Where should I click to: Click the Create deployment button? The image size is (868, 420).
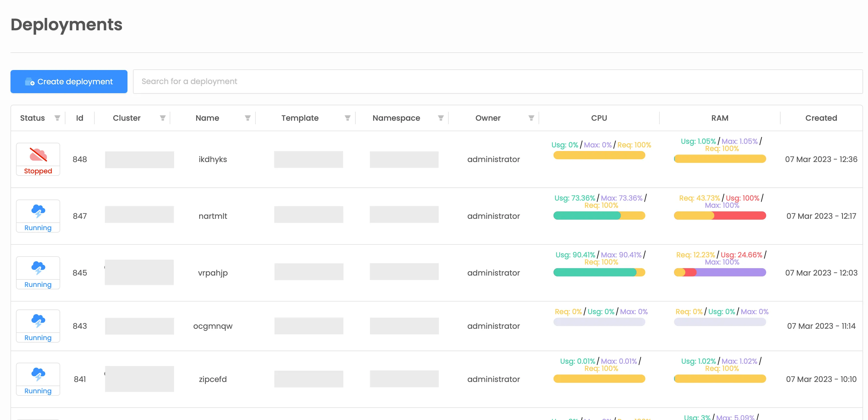click(x=69, y=82)
